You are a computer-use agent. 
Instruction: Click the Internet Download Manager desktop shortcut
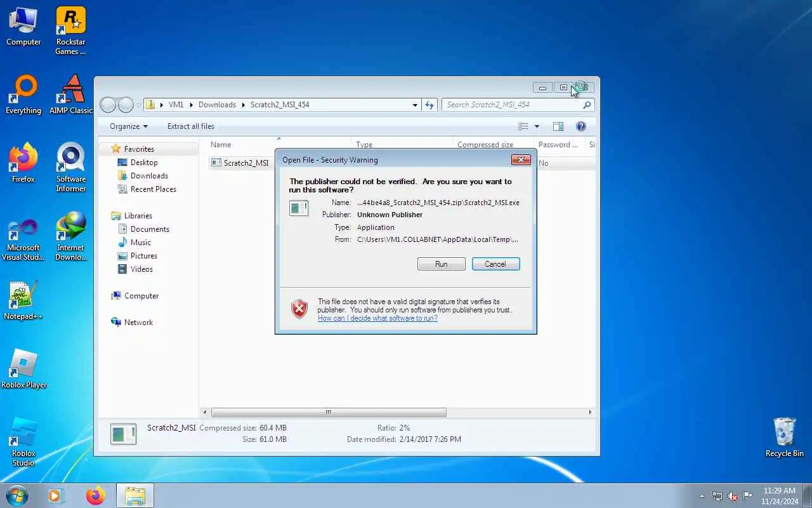71,236
